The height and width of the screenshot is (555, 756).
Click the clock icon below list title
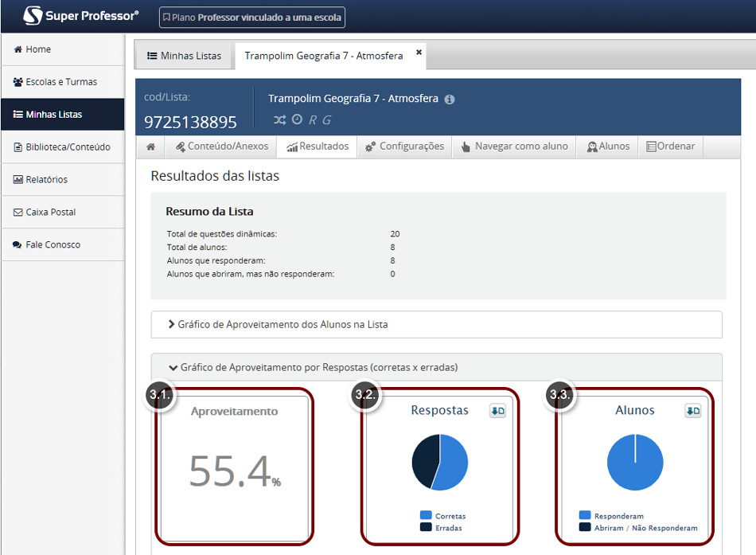[x=297, y=119]
